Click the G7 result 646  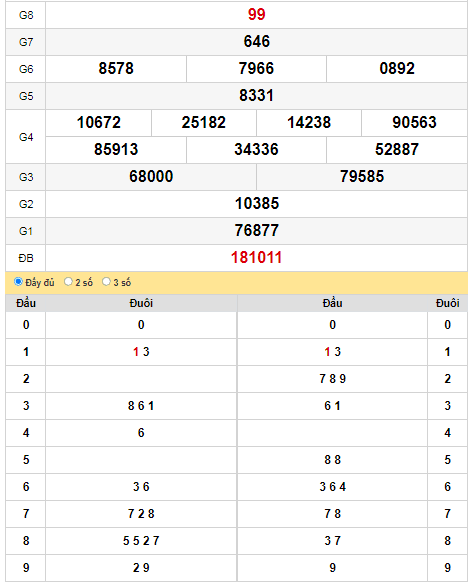point(256,41)
